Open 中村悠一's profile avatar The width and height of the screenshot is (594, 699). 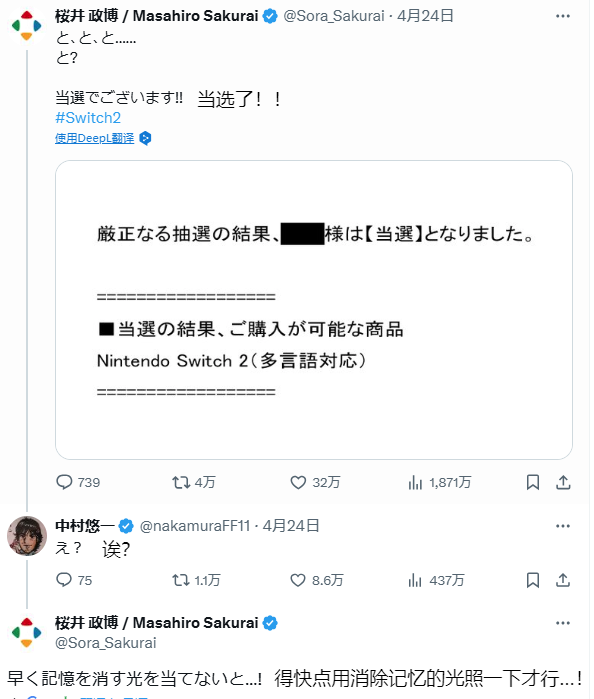tap(27, 536)
